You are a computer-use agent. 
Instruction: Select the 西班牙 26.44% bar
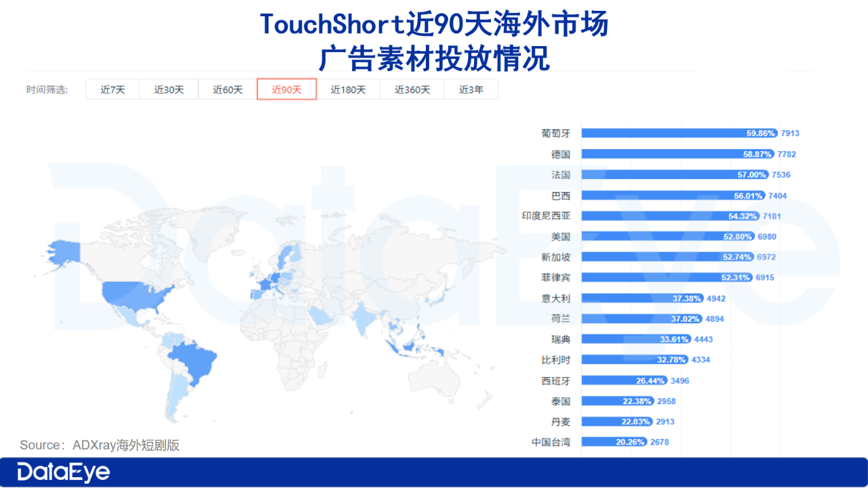pos(625,381)
